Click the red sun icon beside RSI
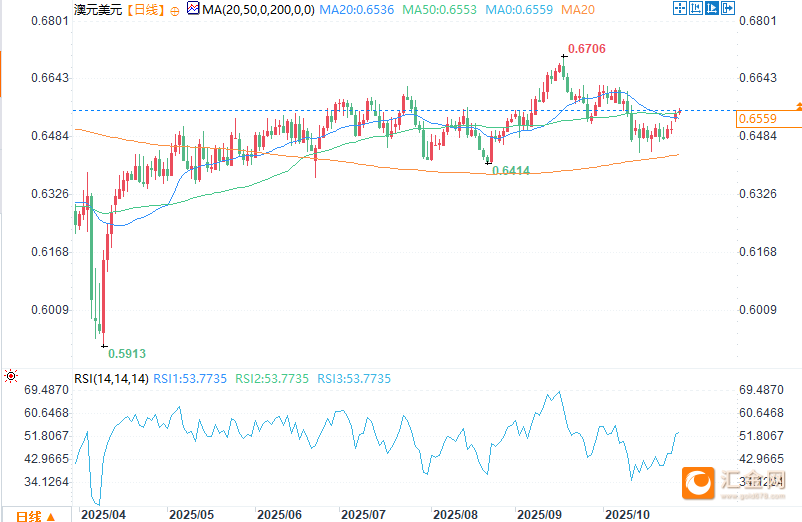This screenshot has width=802, height=522. click(11, 377)
